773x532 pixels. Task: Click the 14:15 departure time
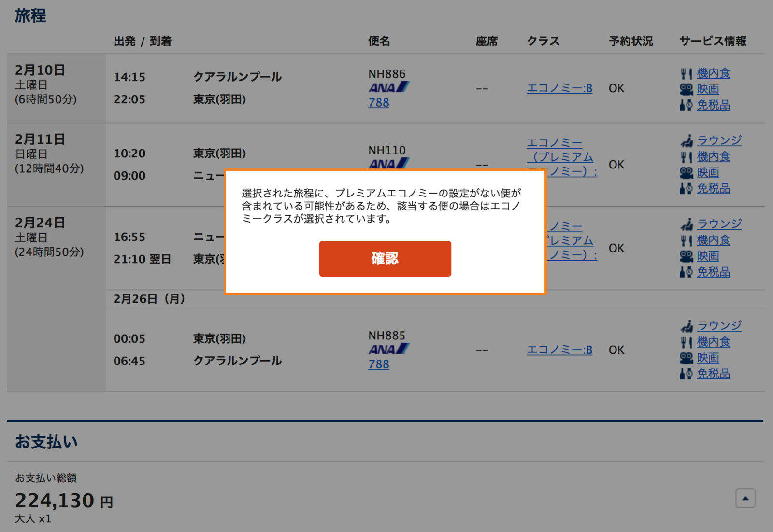[129, 77]
